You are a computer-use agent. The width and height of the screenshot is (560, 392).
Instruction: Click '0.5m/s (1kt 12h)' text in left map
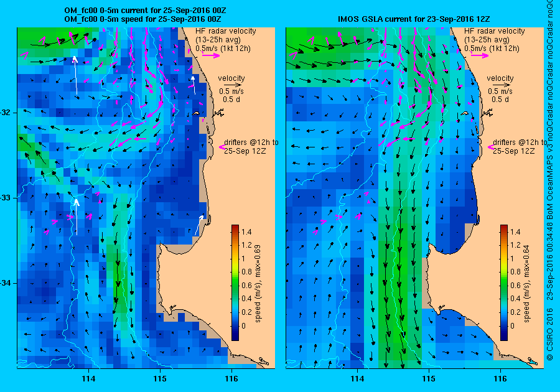223,48
